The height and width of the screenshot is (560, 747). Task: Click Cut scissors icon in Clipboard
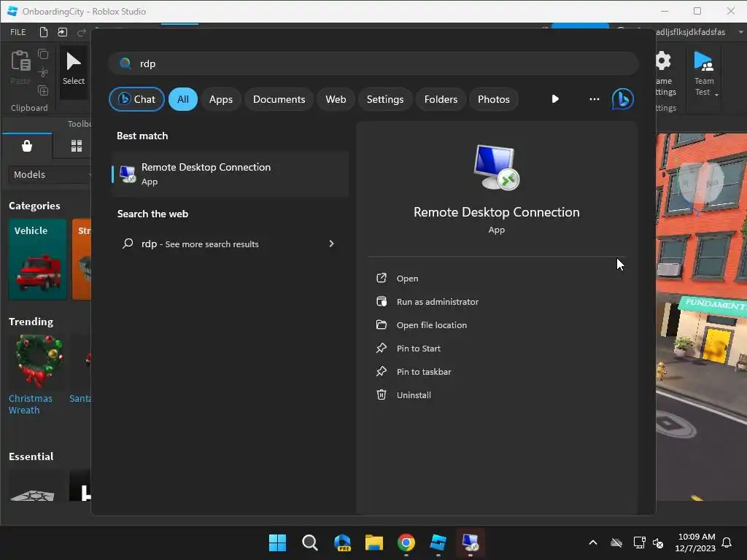[x=43, y=72]
